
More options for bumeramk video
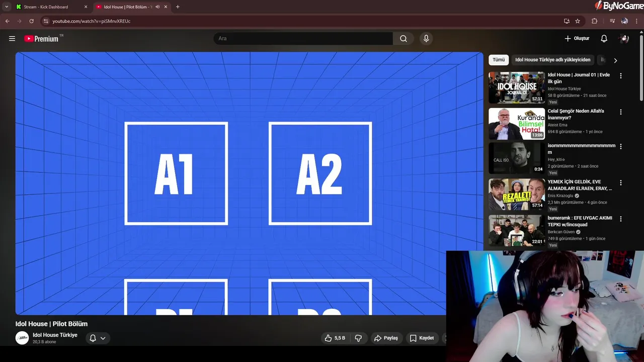[x=620, y=219]
